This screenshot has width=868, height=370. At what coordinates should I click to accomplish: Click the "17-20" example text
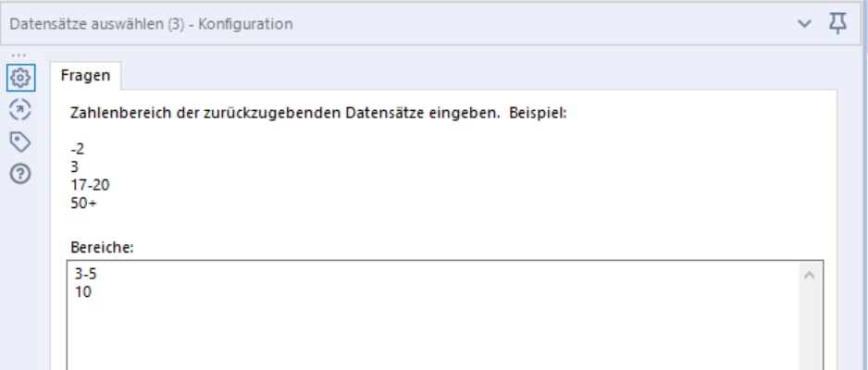[90, 184]
